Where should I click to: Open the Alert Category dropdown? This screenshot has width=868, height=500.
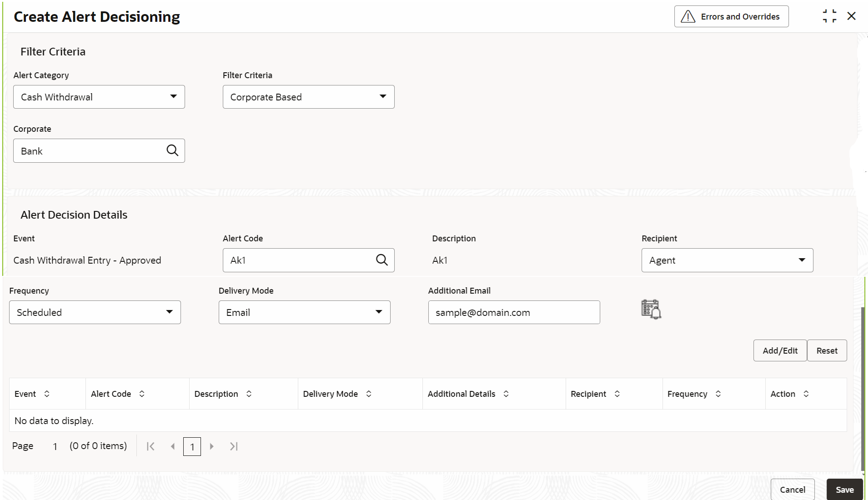pos(99,97)
